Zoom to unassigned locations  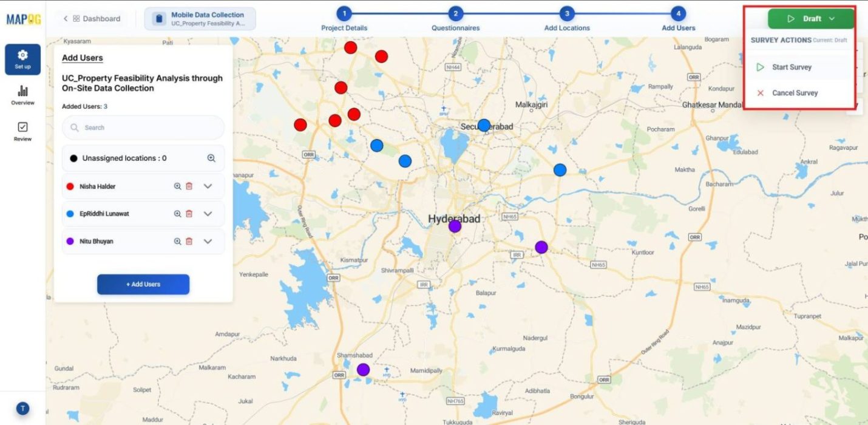click(211, 158)
